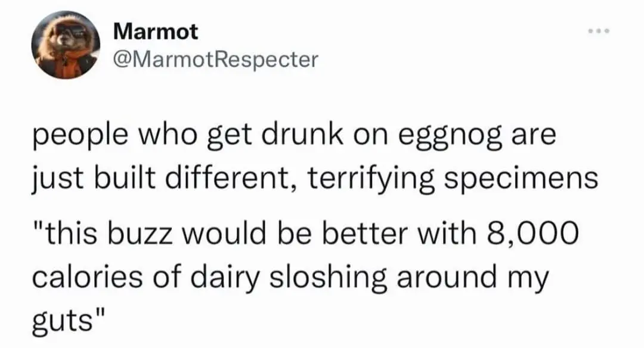This screenshot has height=348, width=644.
Task: Open the Marmot display name link
Action: [x=155, y=32]
